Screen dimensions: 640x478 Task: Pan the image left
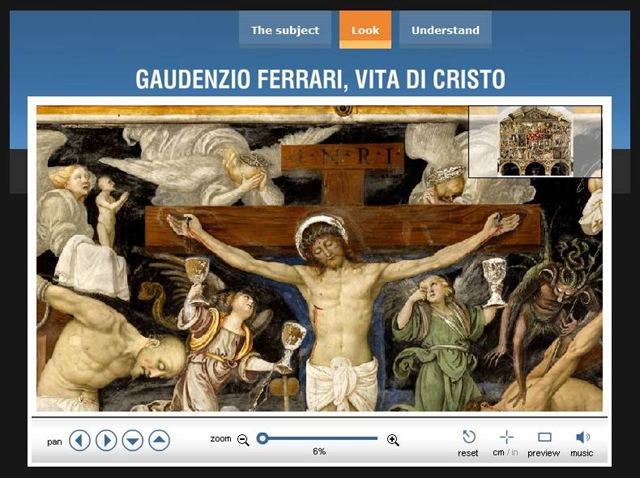click(80, 440)
